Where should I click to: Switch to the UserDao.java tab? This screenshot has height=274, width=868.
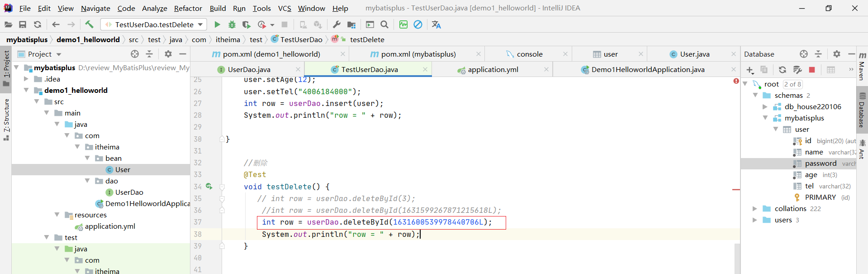tap(249, 69)
